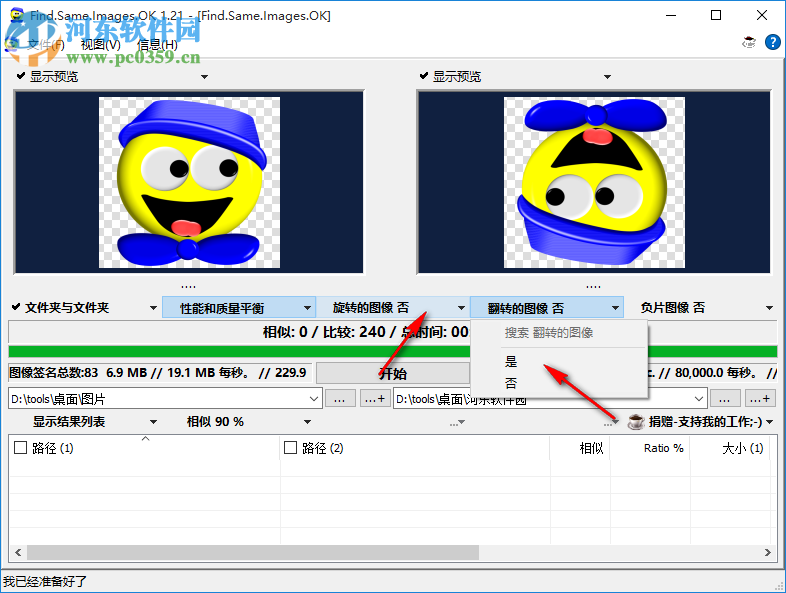This screenshot has height=593, width=786.
Task: Click the second folder ...+ add button
Action: click(x=759, y=399)
